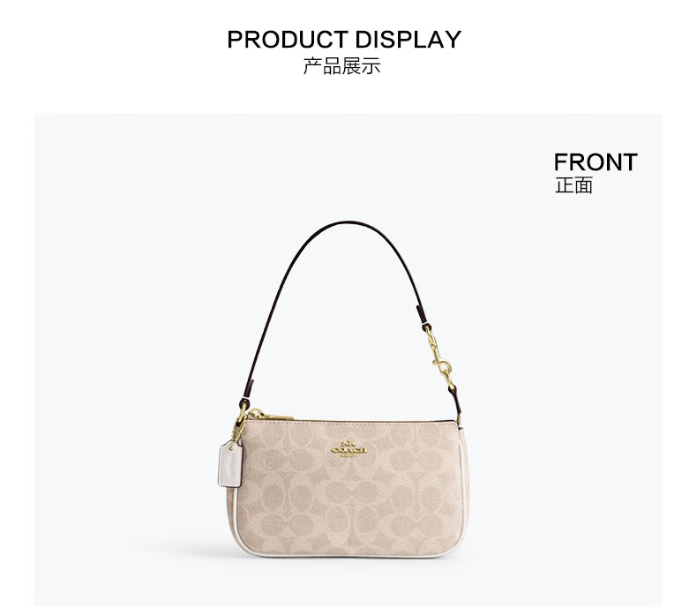Click the brown strap loop above the gold clasp
Screen dimensions: 697x616
[422, 315]
